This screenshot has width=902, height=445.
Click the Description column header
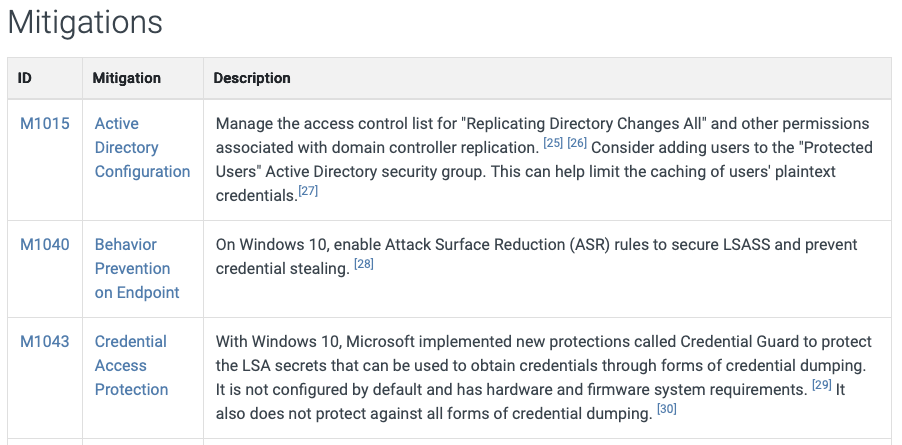252,78
